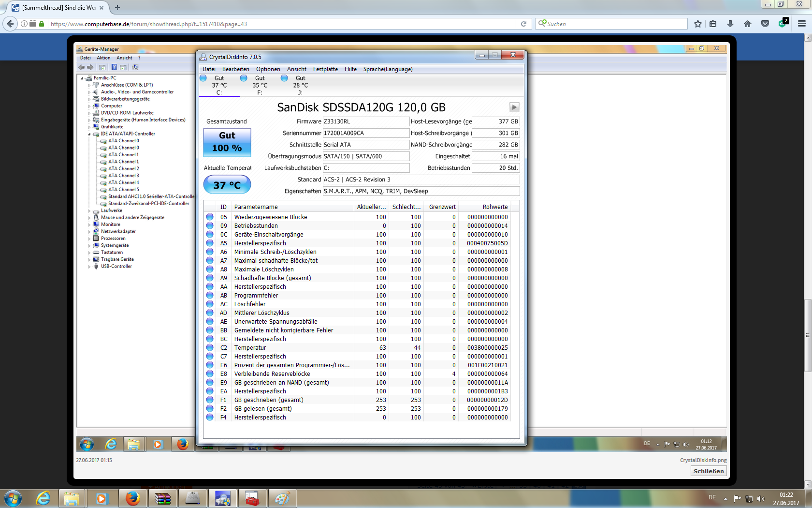Bookmark this page with the star icon
This screenshot has width=812, height=508.
[697, 24]
